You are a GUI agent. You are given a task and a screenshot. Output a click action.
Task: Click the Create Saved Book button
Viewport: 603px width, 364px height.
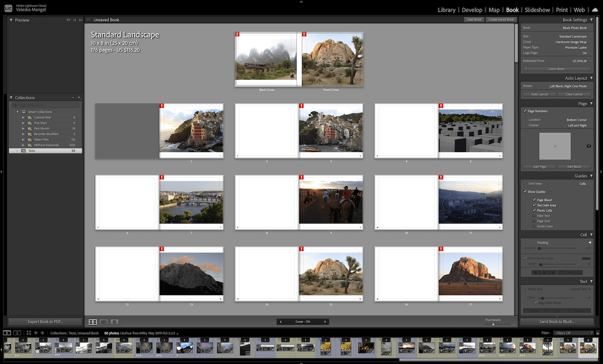pyautogui.click(x=501, y=19)
